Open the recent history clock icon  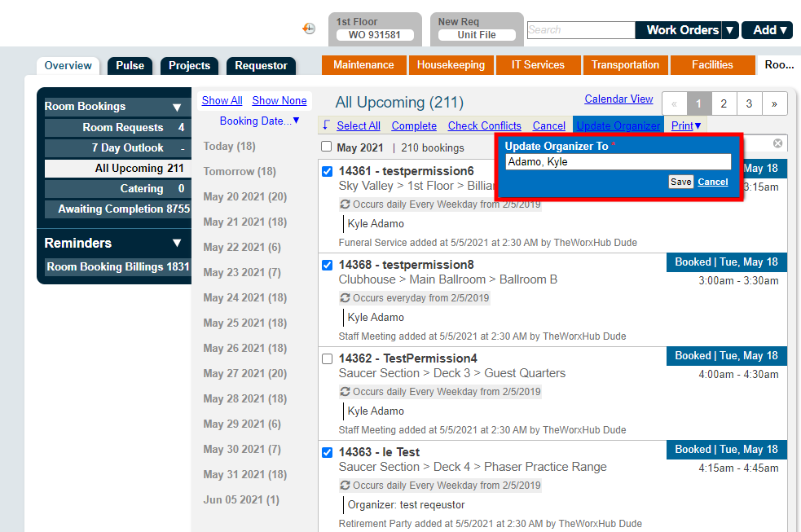pos(309,29)
